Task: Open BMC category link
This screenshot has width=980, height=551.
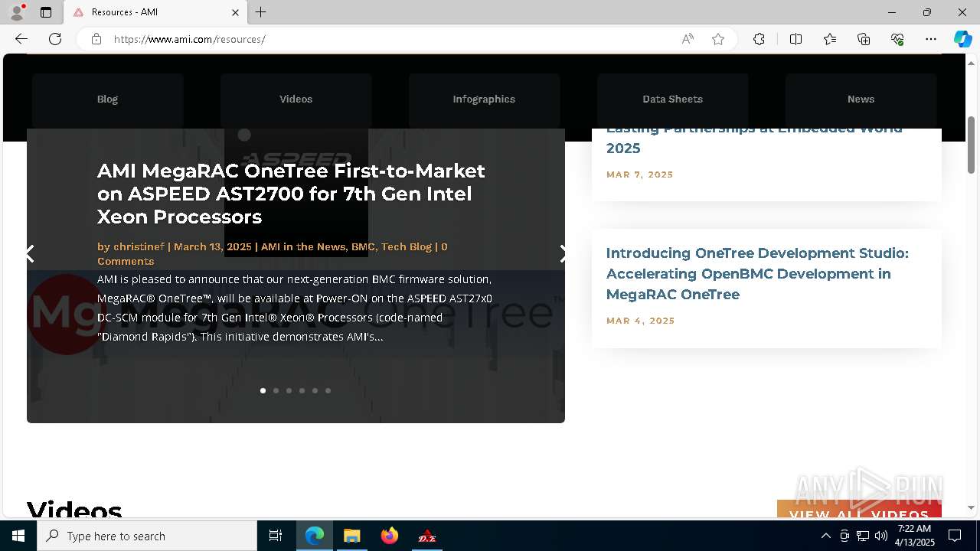Action: (363, 246)
